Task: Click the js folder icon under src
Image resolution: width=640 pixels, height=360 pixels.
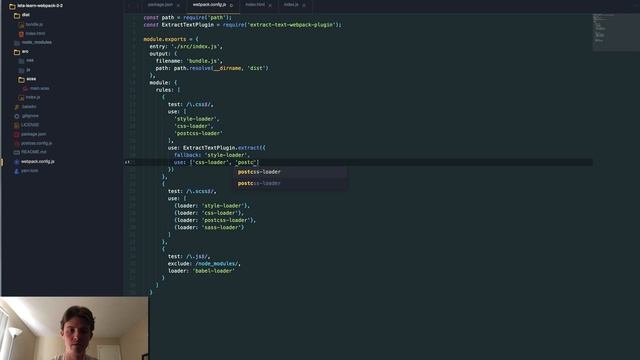Action: [21, 70]
